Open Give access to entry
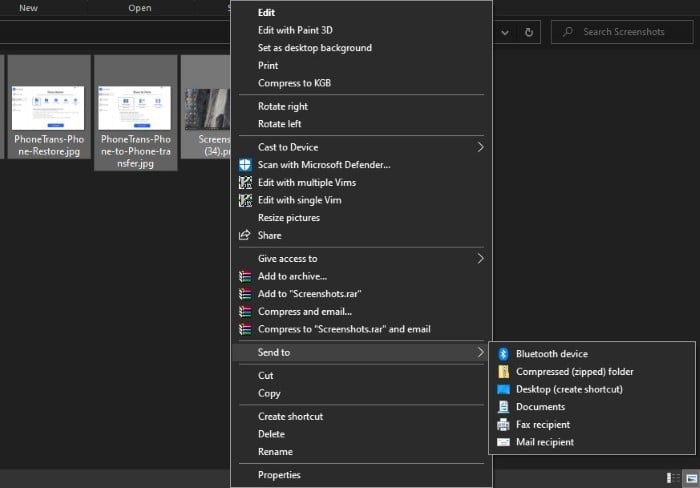Screen dimensions: 700x488 361,259
